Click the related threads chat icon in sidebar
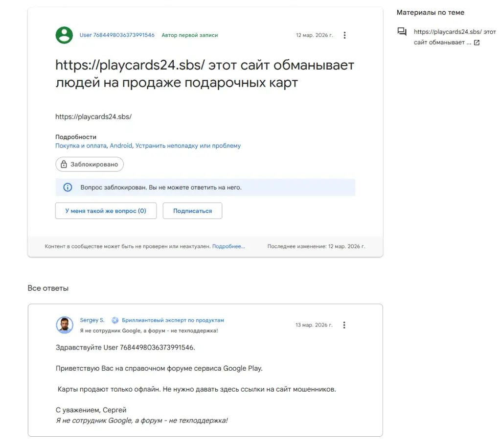 pyautogui.click(x=402, y=31)
